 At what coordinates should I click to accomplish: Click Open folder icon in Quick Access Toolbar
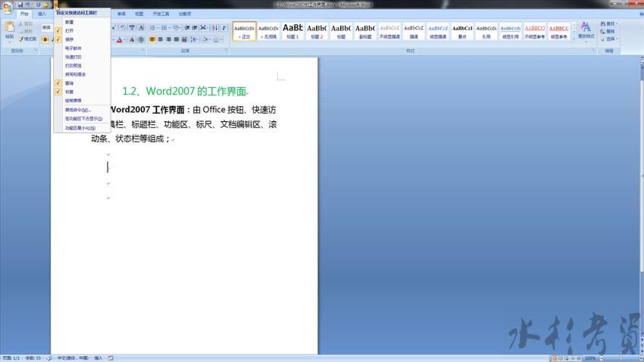[45, 5]
